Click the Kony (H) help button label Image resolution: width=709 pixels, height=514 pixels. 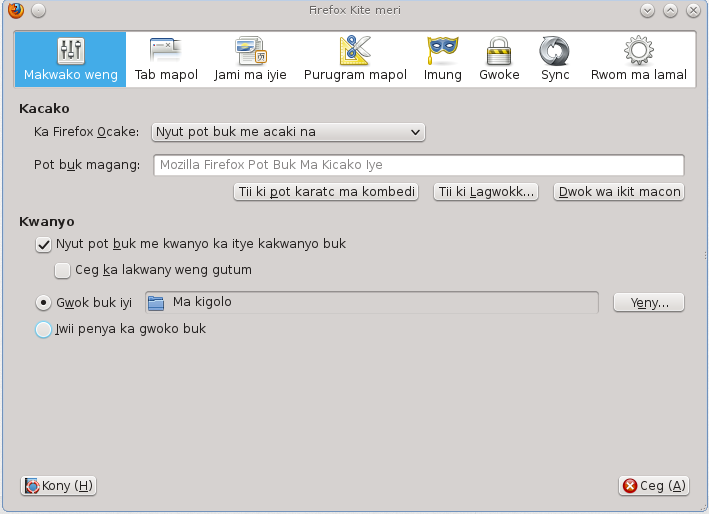pos(67,486)
